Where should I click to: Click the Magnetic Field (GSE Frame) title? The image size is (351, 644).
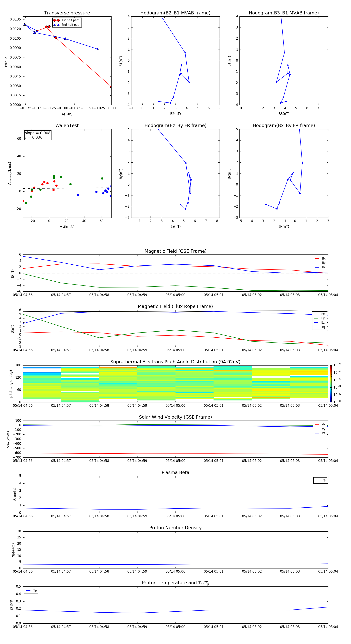[x=175, y=251]
